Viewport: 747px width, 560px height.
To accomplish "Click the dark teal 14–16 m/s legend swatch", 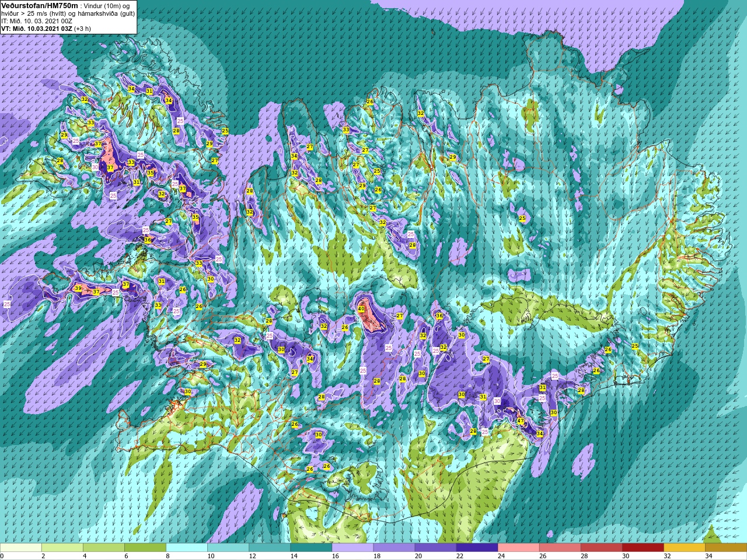I will [311, 548].
